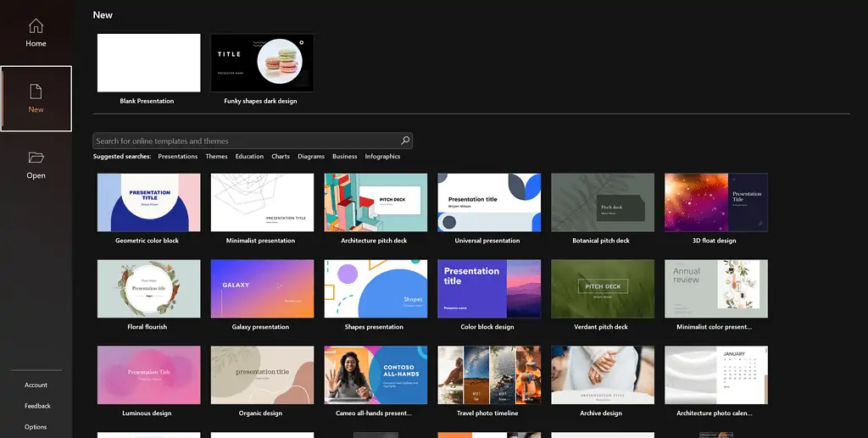Screen dimensions: 868x438
Task: Pick the Architecture pitch deck template
Action: point(376,202)
